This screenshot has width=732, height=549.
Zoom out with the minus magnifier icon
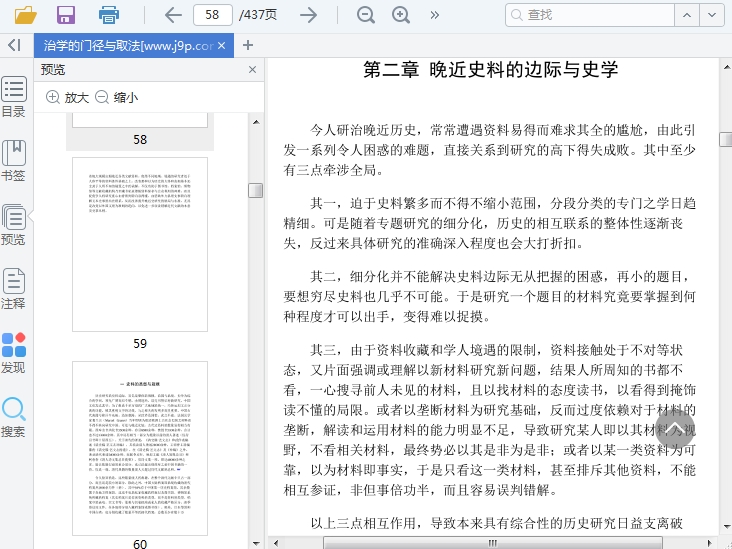pyautogui.click(x=366, y=15)
